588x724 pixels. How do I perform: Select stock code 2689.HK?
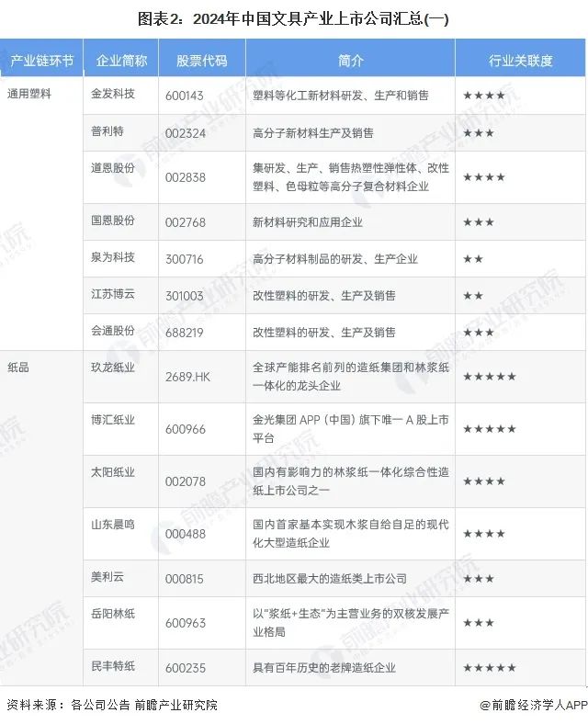click(x=187, y=377)
